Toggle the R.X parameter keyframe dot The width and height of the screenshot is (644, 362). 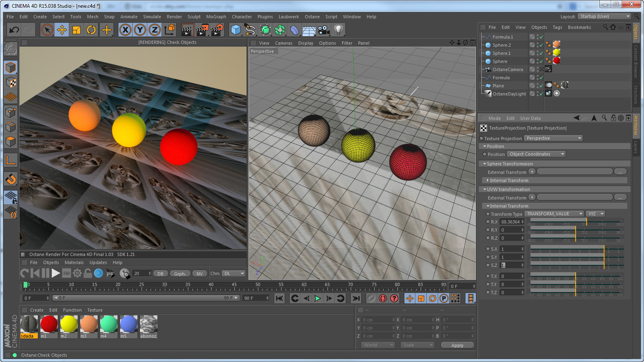(488, 222)
